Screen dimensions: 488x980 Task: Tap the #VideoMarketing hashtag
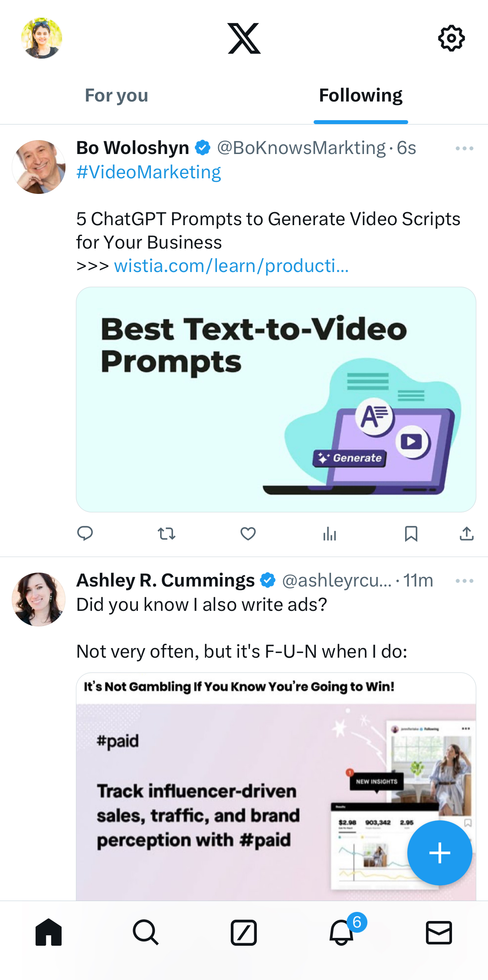click(149, 172)
